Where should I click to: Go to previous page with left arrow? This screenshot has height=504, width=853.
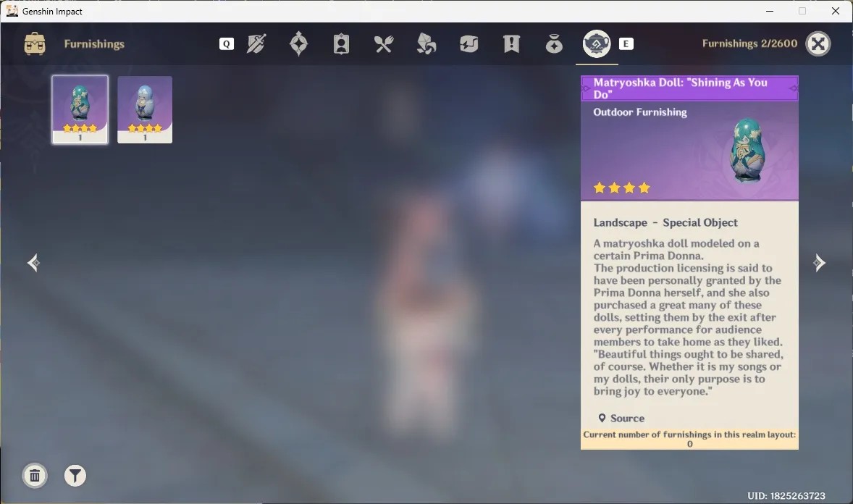[34, 263]
